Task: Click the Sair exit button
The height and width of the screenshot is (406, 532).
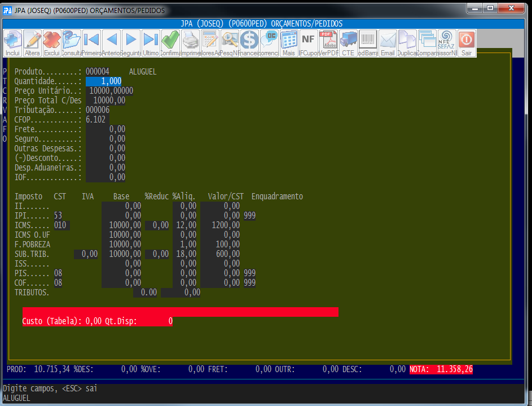Action: point(467,43)
